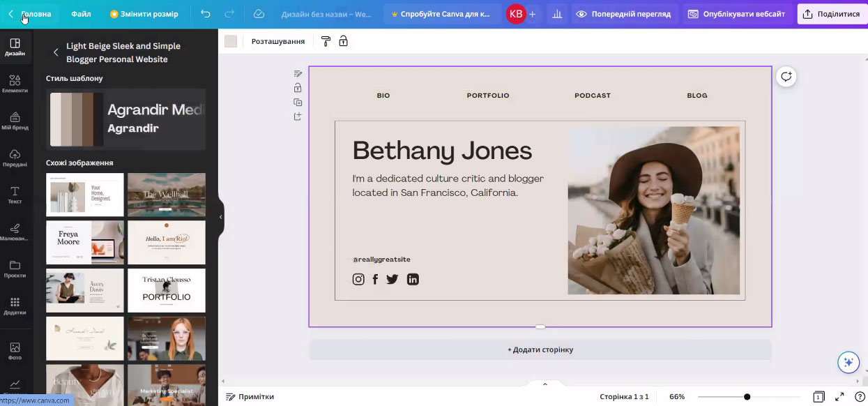Open the Елементи panel in sidebar
Screen dimensions: 868x406
15,84
